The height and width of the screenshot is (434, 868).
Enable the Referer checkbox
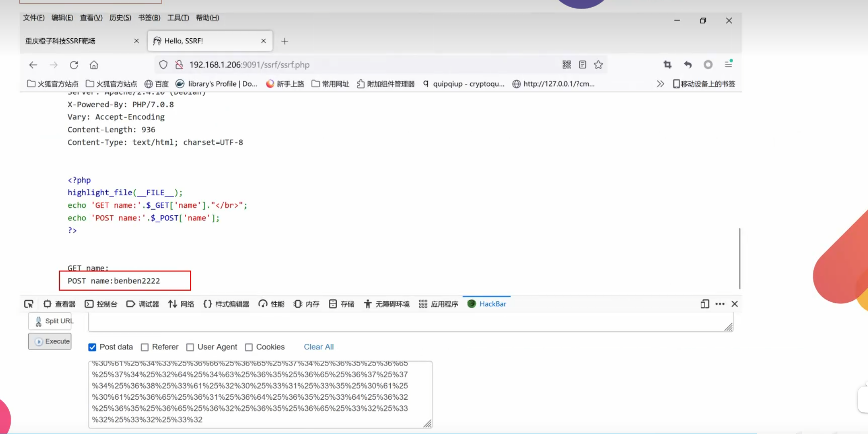tap(145, 347)
